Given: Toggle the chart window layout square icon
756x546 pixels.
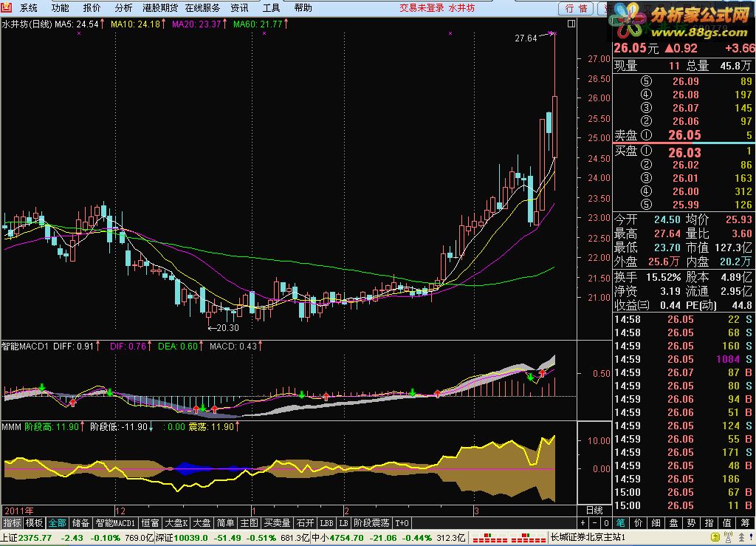Looking at the screenshot, I should [x=571, y=24].
